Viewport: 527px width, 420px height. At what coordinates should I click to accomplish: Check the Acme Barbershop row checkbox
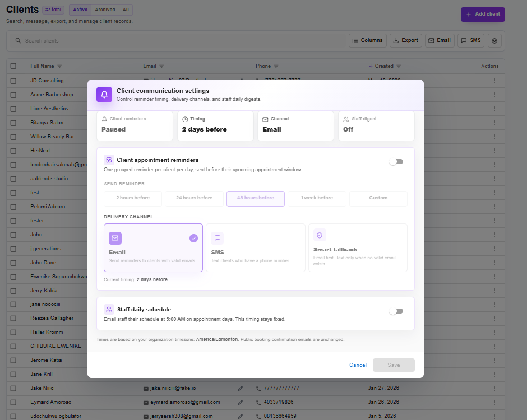pyautogui.click(x=13, y=95)
